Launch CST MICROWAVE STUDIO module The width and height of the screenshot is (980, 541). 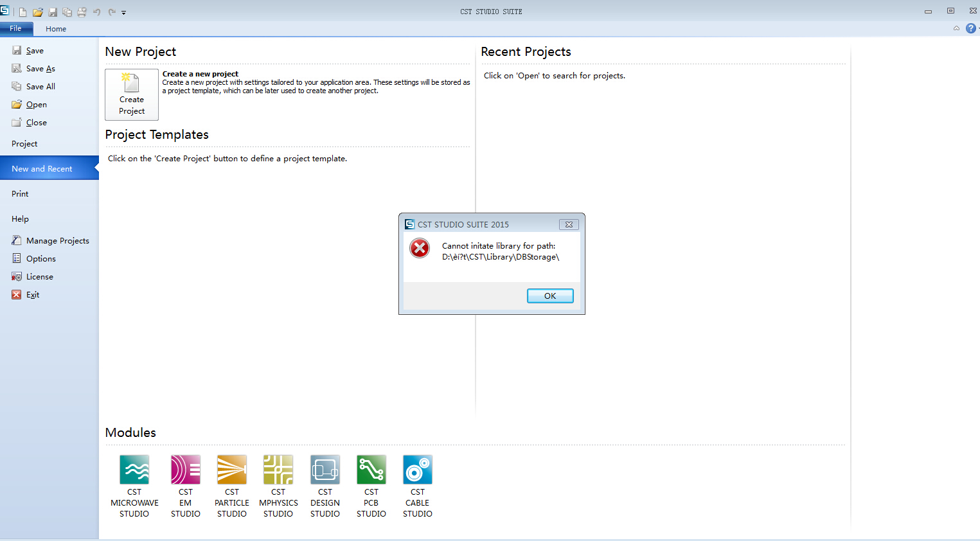134,486
